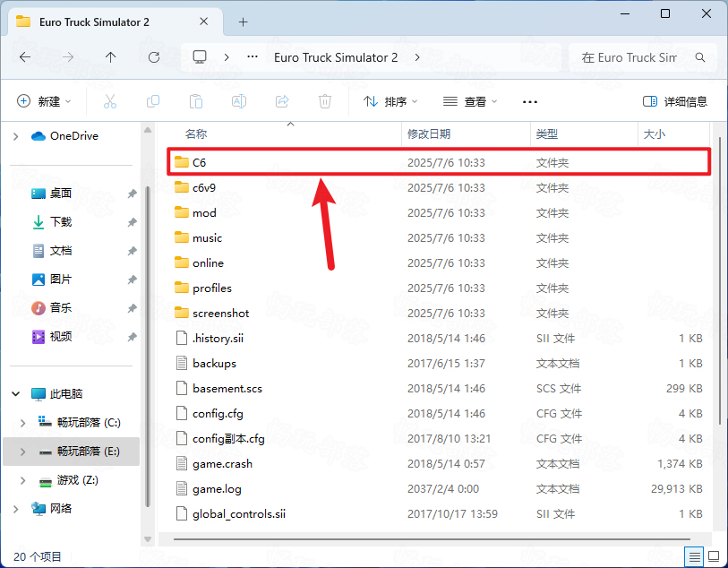Switch to large thumbnails view layout
The width and height of the screenshot is (728, 568).
(x=714, y=556)
